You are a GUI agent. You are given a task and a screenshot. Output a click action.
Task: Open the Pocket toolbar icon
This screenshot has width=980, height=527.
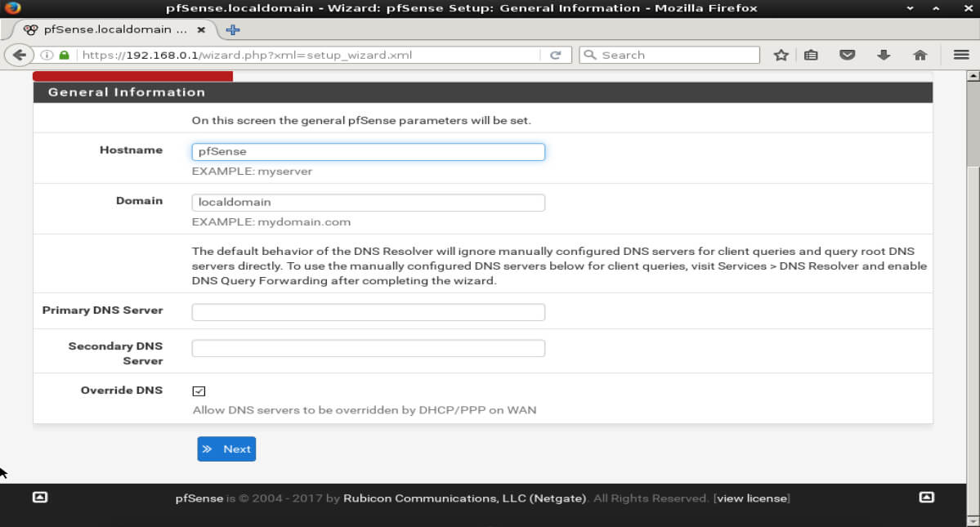848,55
